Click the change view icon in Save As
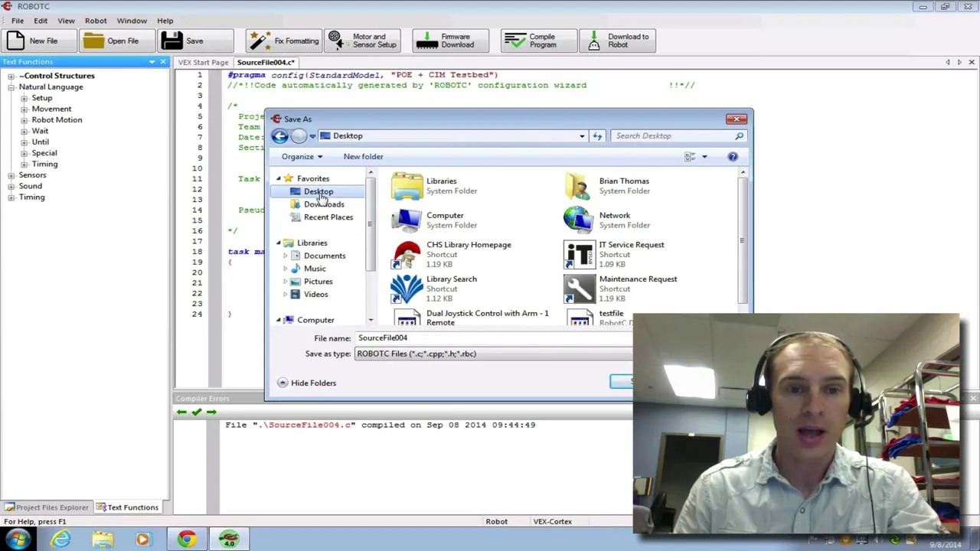The width and height of the screenshot is (980, 551). 690,157
